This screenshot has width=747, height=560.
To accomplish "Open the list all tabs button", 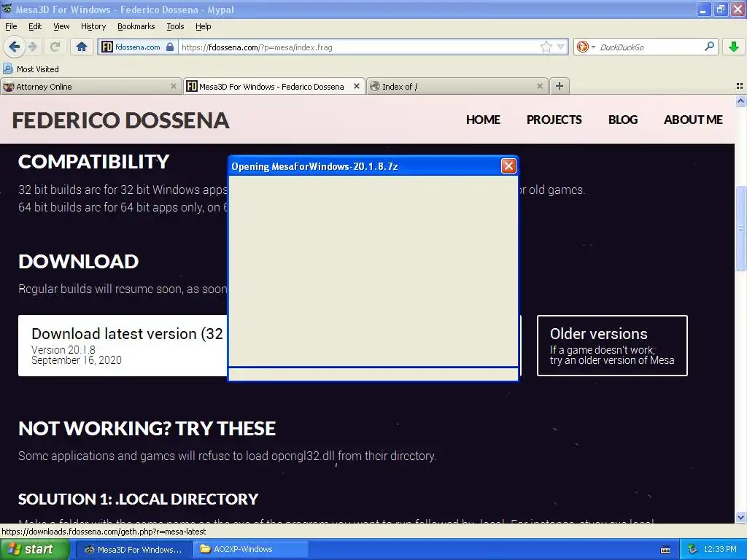I will (x=740, y=86).
